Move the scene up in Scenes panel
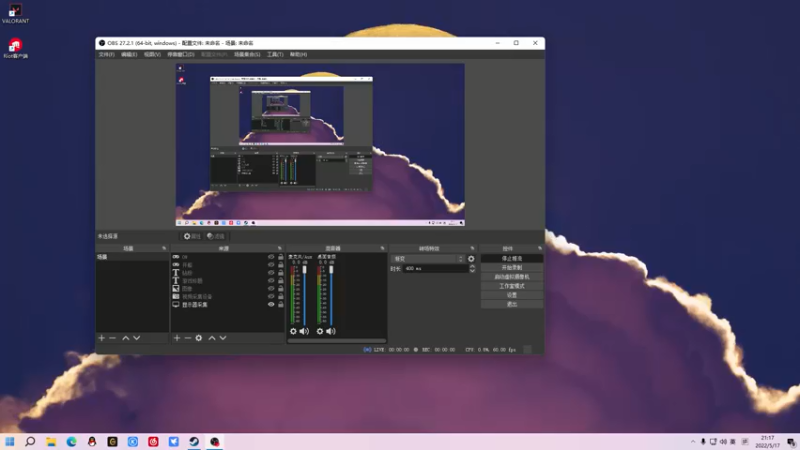Image resolution: width=800 pixels, height=450 pixels. 126,338
